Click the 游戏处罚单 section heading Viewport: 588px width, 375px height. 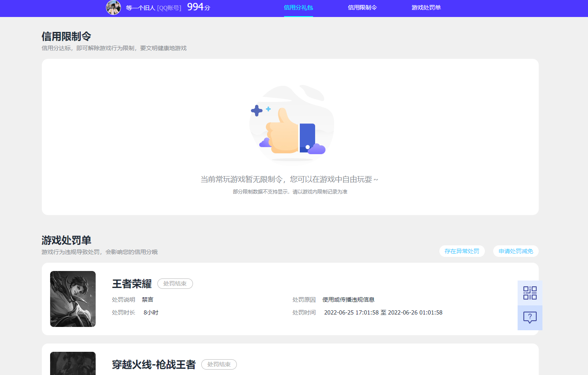tap(66, 240)
